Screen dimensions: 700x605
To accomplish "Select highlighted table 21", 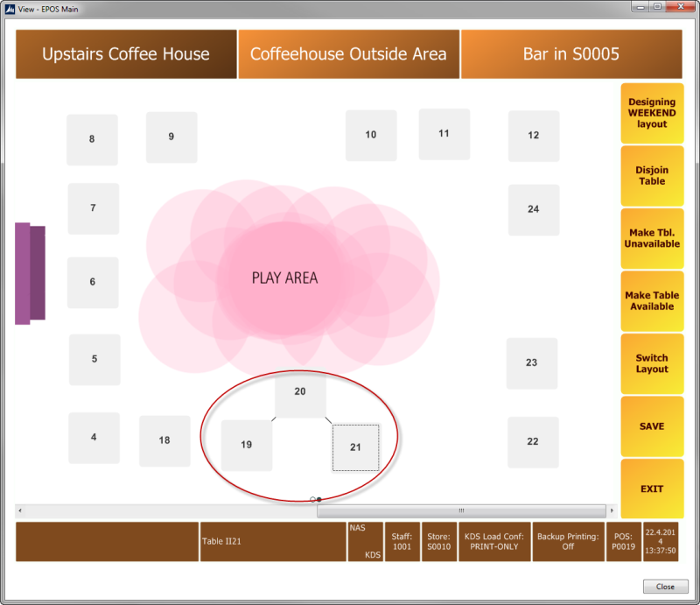I will click(356, 447).
